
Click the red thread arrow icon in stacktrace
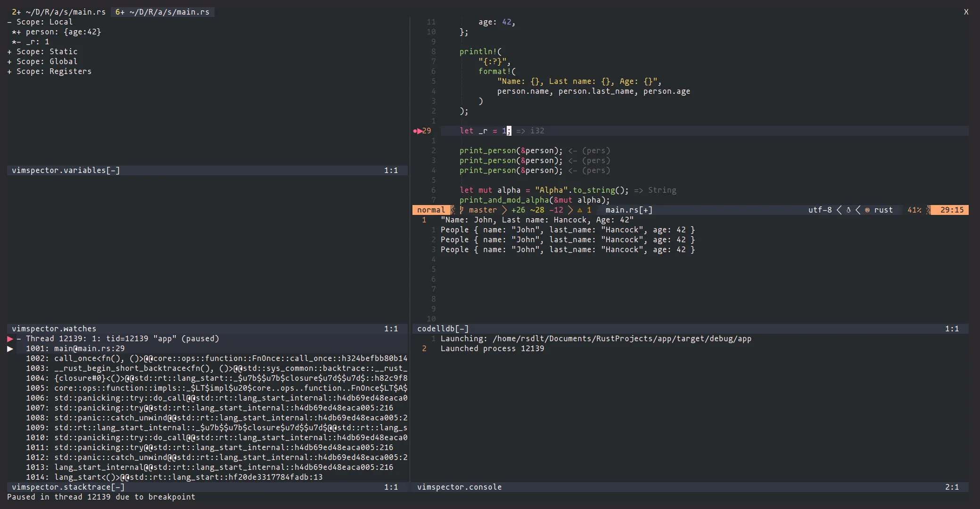(x=10, y=338)
